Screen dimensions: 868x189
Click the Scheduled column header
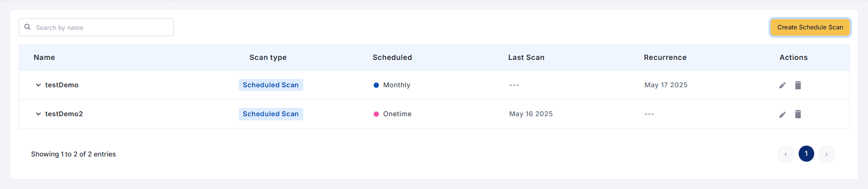point(392,57)
